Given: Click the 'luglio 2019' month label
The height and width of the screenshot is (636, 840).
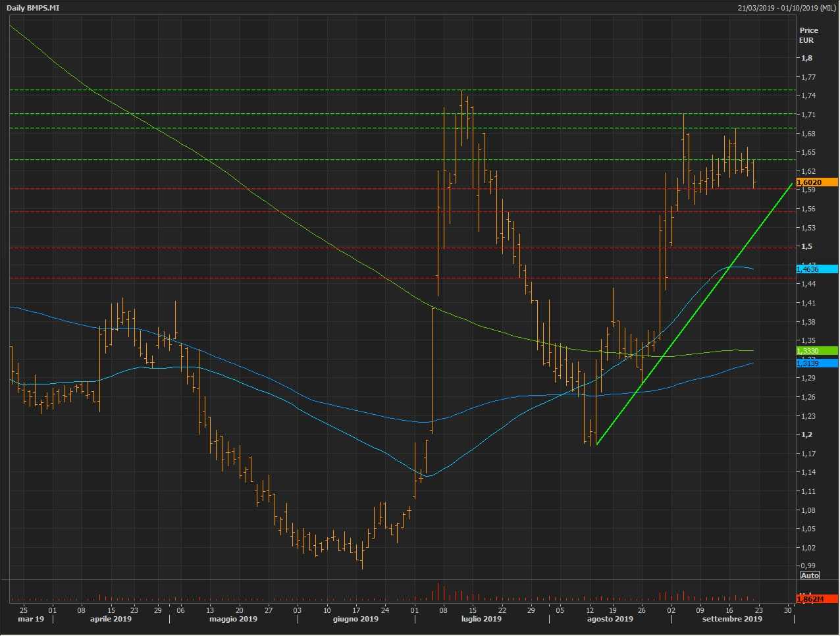Looking at the screenshot, I should click(481, 619).
